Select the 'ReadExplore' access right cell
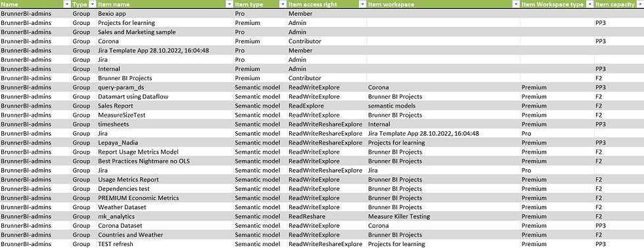This screenshot has height=248, width=644. tap(327, 106)
